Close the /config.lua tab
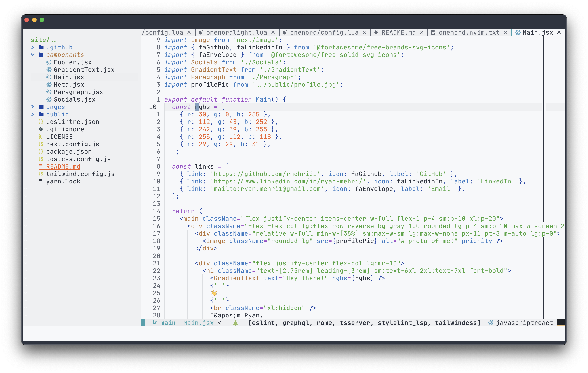This screenshot has width=588, height=373. tap(189, 32)
